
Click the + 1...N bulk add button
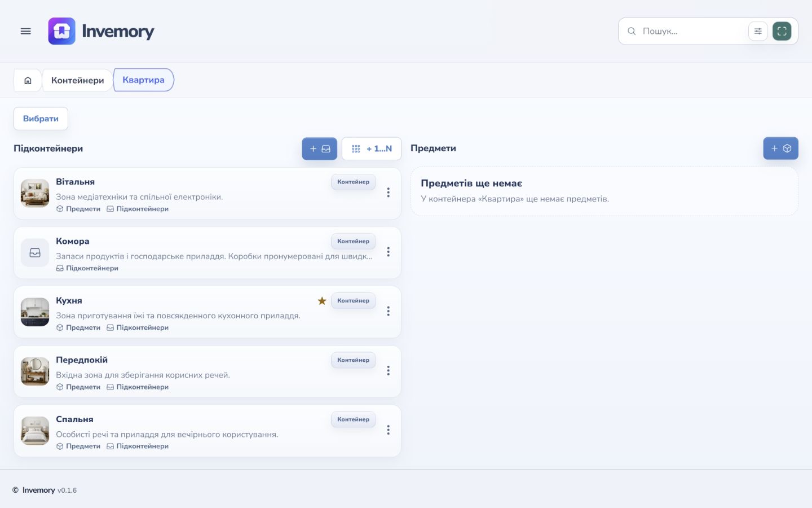372,148
